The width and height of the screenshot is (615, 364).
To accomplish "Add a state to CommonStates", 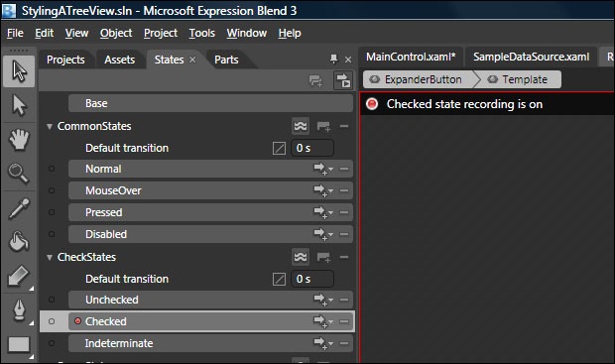I will (x=323, y=127).
